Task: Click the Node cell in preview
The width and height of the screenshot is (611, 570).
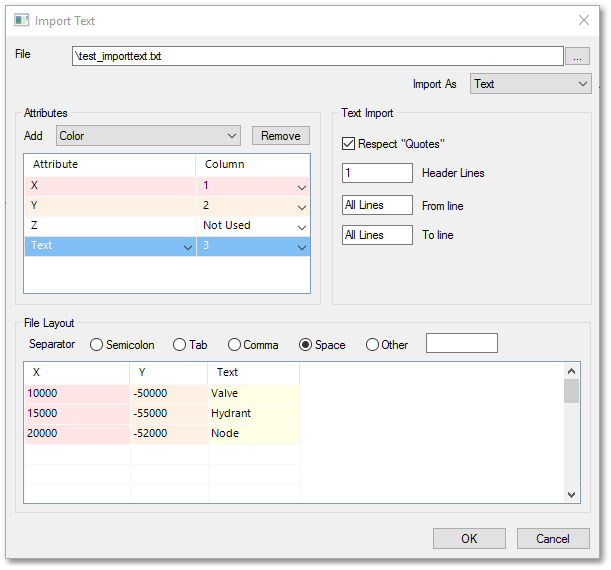Action: (254, 434)
